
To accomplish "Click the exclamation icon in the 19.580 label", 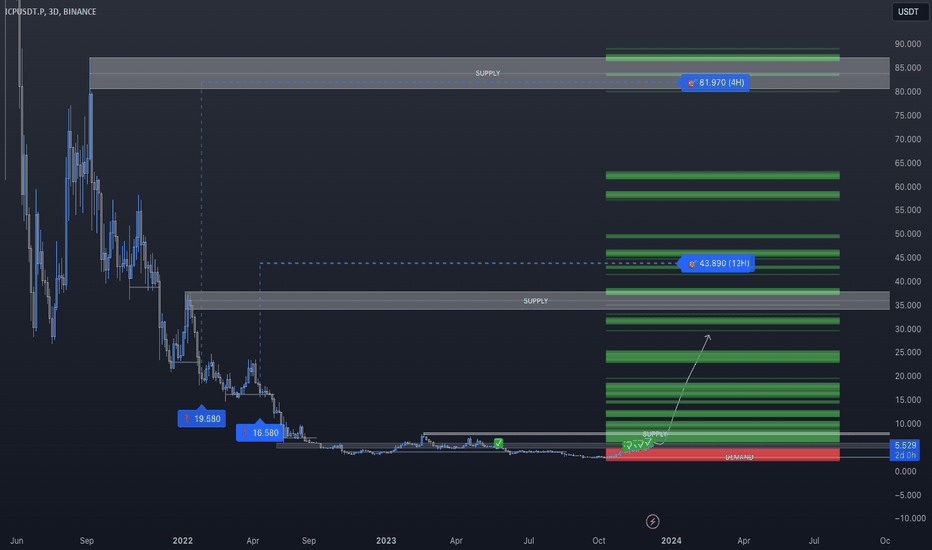I will (187, 419).
